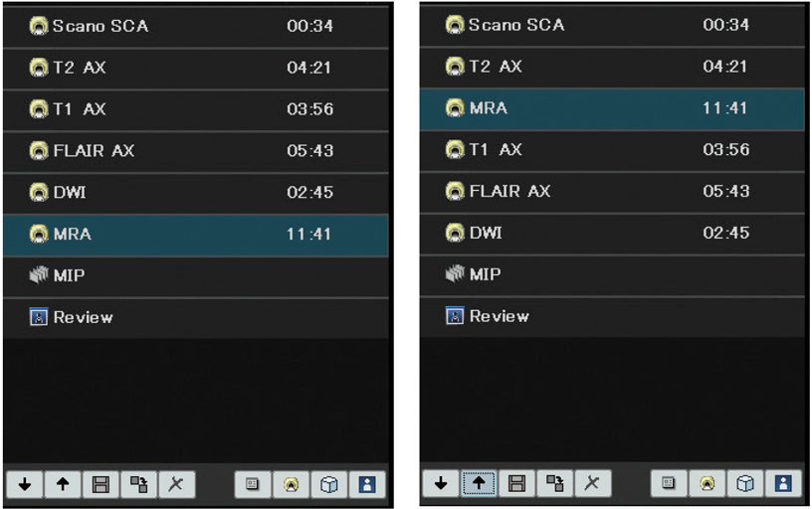Click the blue person icon in right panel
This screenshot has width=812, height=509.
coord(782,483)
